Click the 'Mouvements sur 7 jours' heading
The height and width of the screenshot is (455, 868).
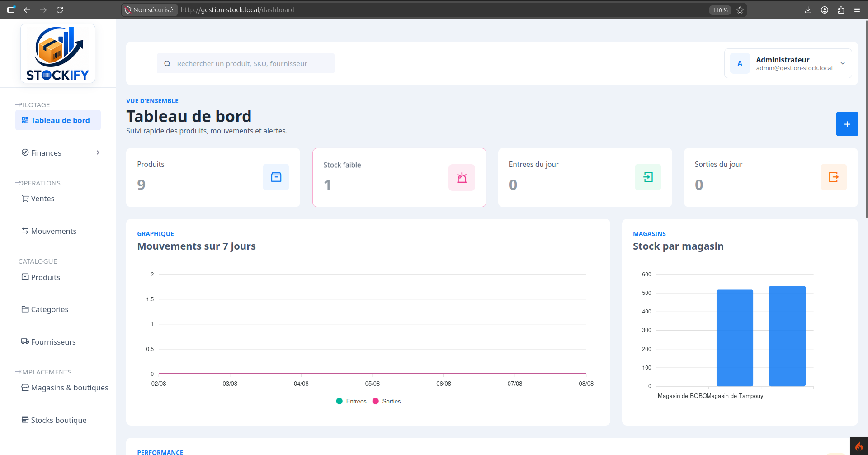pos(196,246)
